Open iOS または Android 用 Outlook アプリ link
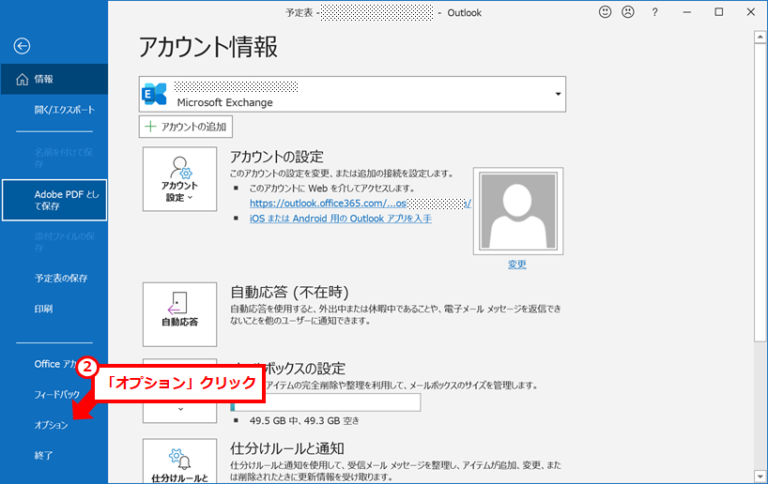Image resolution: width=768 pixels, height=484 pixels. tap(340, 218)
